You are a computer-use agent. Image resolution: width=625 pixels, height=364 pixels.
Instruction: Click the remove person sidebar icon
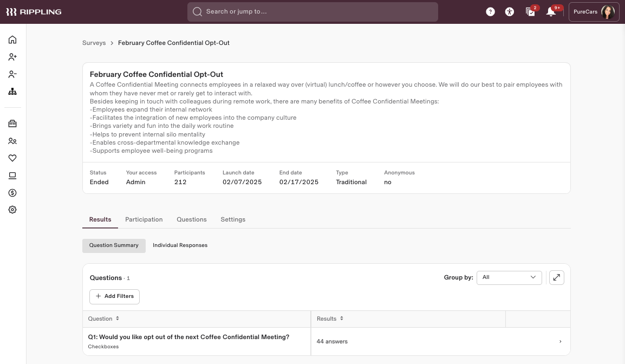[12, 74]
